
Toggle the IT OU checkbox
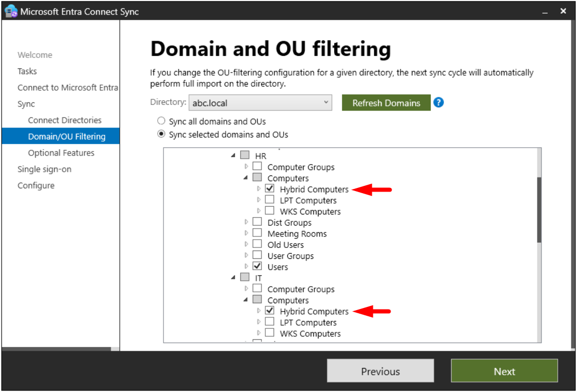(x=245, y=277)
